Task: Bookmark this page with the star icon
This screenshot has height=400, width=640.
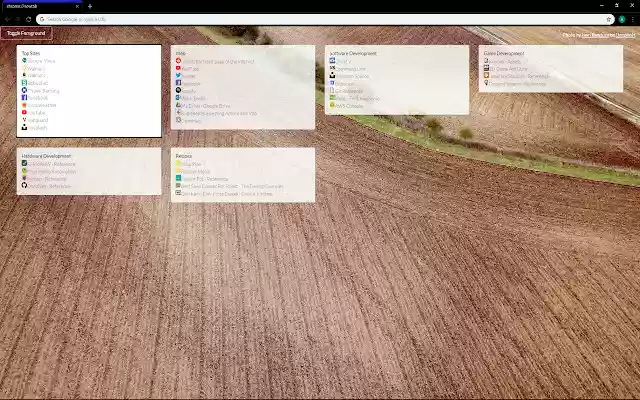Action: [x=609, y=19]
